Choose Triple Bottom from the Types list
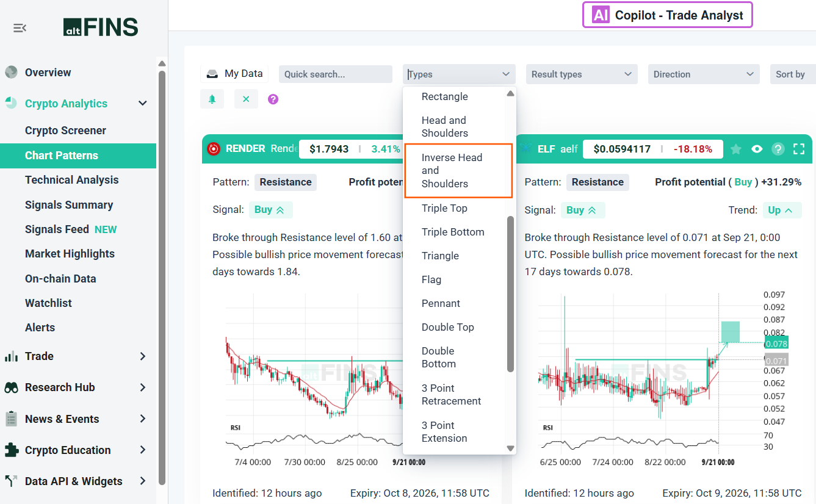 pos(453,232)
